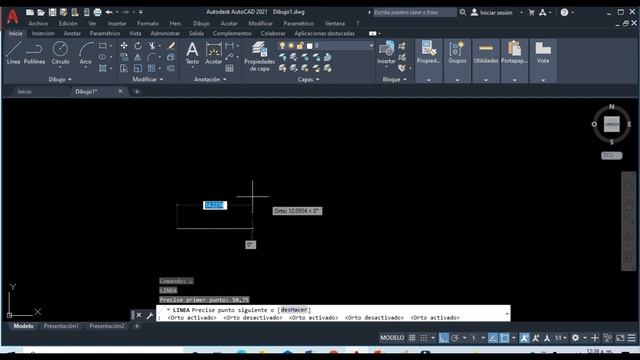Click the Save icon in quick access
Screen dimensions: 640x360
point(52,12)
